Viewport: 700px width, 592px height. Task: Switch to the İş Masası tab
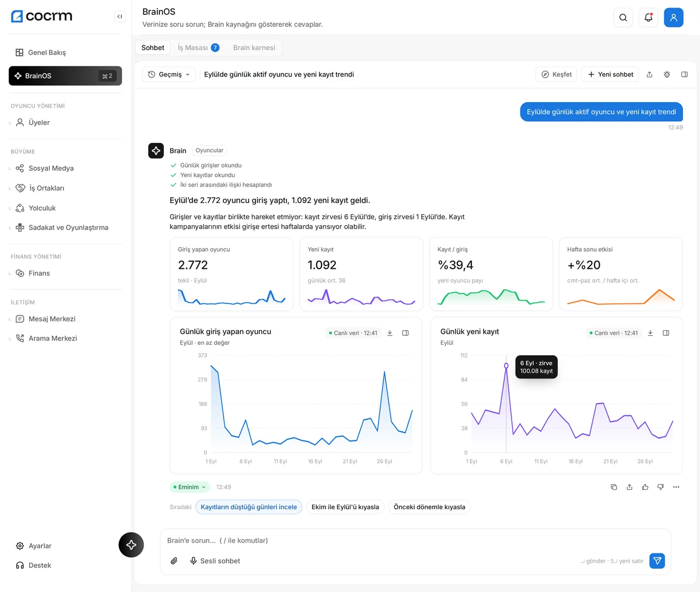(198, 48)
